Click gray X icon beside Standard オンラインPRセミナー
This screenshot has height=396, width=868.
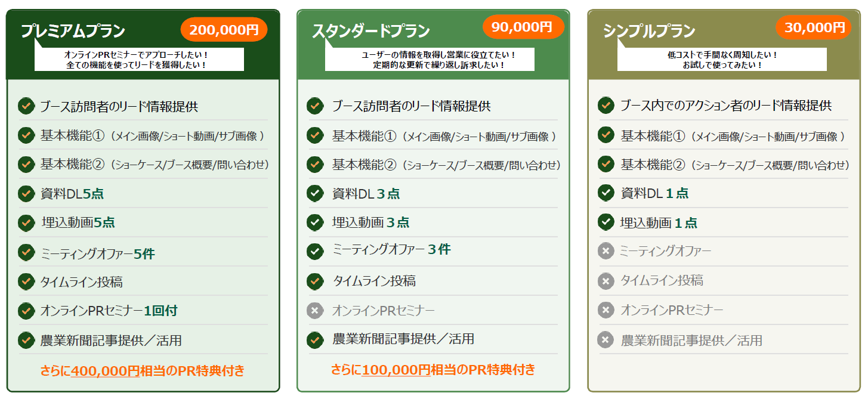(x=315, y=311)
